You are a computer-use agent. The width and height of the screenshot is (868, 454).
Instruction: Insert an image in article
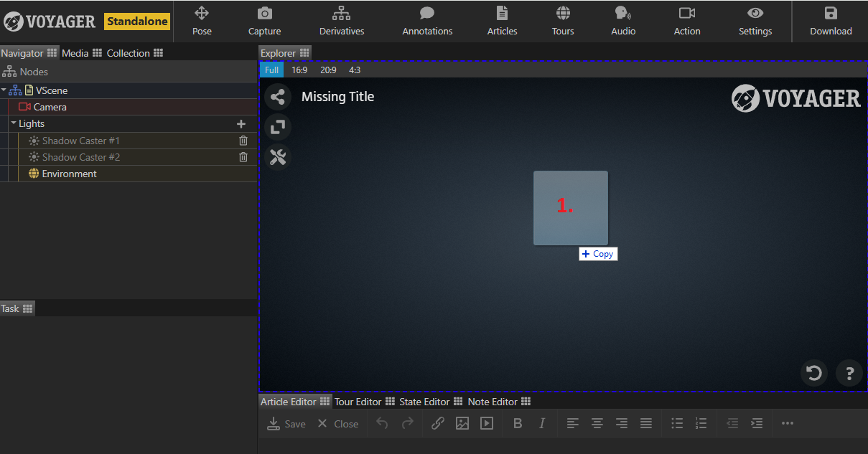click(x=462, y=424)
